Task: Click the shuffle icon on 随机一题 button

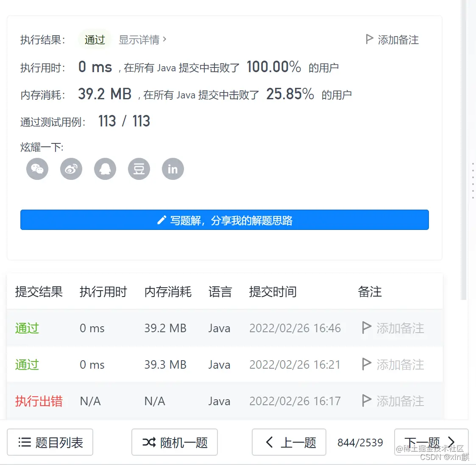Action: point(149,442)
